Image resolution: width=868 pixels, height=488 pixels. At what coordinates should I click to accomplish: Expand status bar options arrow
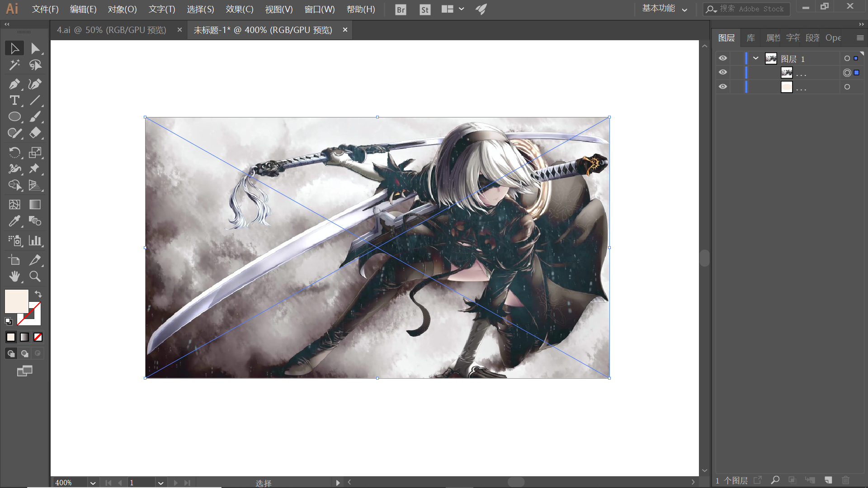tap(338, 483)
